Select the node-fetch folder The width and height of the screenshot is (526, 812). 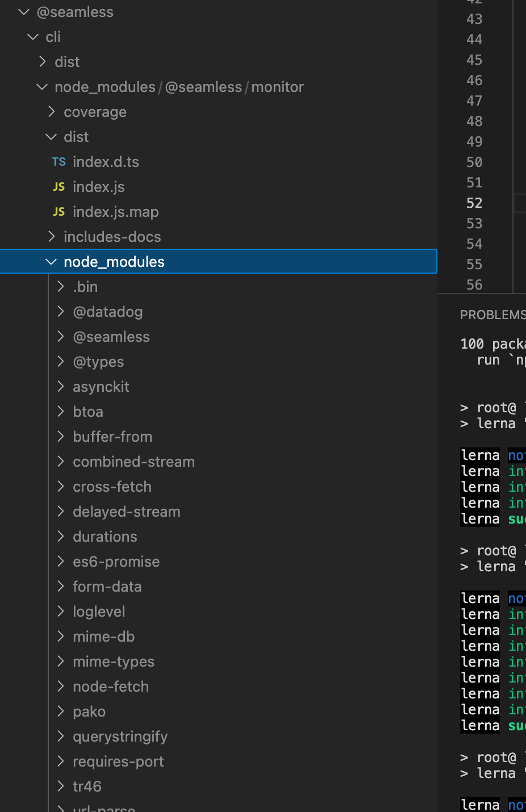111,687
